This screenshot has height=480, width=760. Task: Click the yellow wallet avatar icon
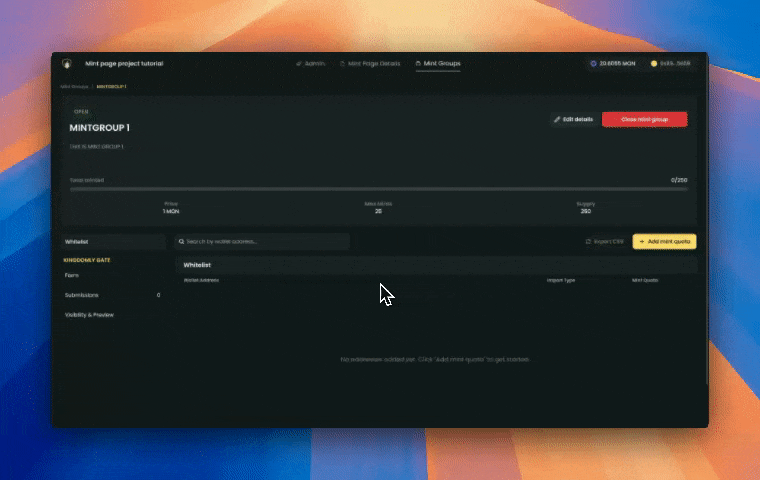tap(654, 64)
